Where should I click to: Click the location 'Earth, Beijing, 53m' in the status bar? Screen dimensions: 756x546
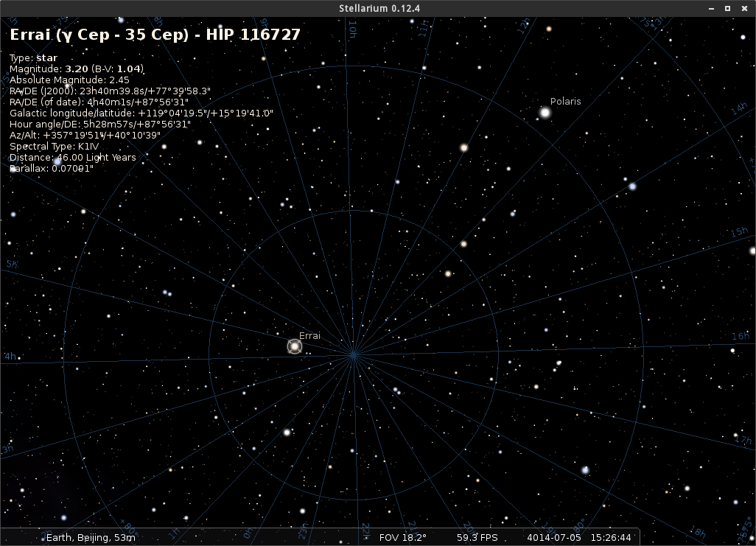click(91, 537)
